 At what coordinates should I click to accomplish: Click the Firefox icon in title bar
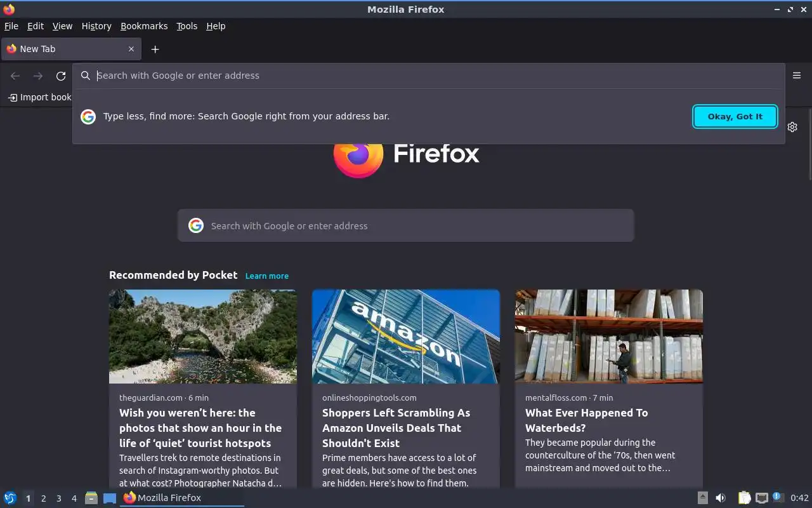click(9, 9)
